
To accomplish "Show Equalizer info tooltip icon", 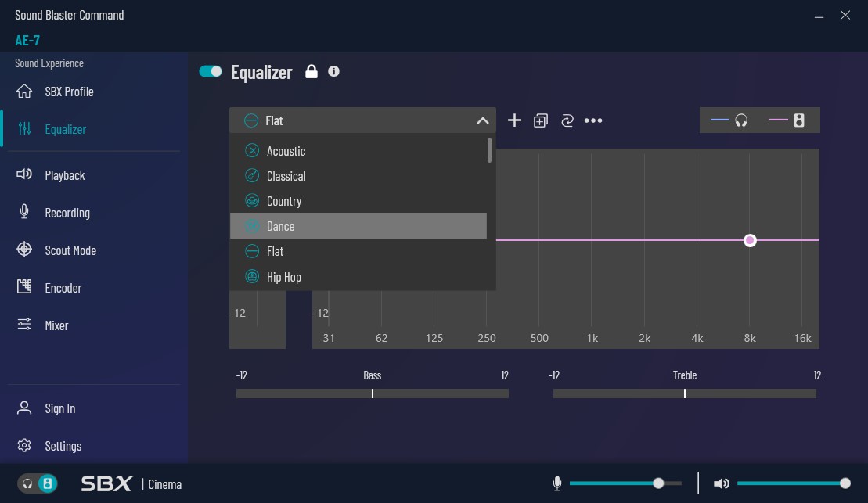I will point(333,71).
